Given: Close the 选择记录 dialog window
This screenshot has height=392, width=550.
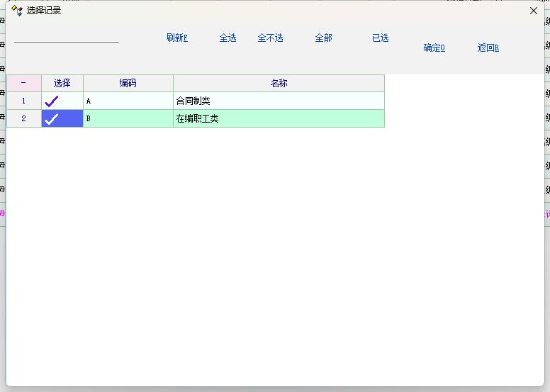Looking at the screenshot, I should pyautogui.click(x=534, y=11).
